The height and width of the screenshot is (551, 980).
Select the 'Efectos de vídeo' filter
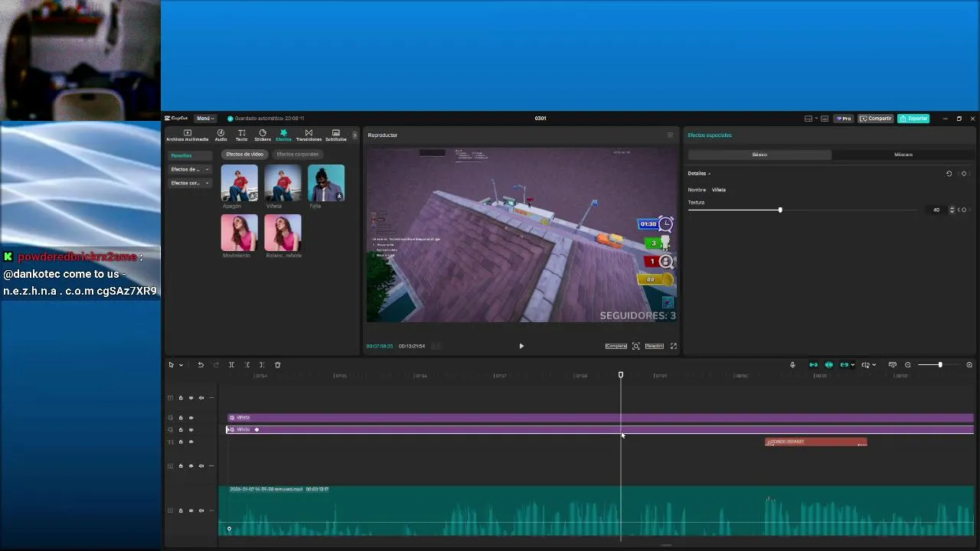(x=244, y=155)
